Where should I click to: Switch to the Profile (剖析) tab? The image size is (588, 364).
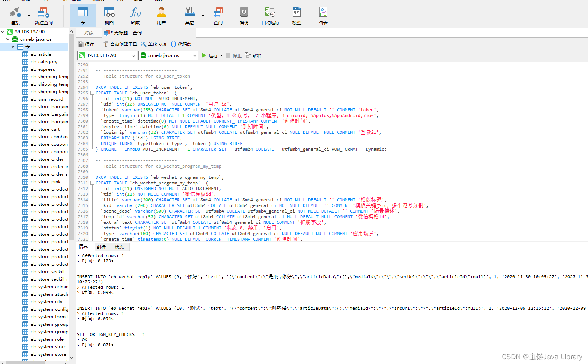click(x=101, y=247)
